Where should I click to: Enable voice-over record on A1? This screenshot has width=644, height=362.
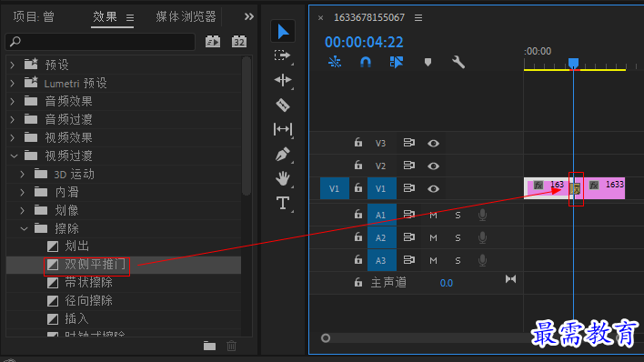click(x=483, y=215)
